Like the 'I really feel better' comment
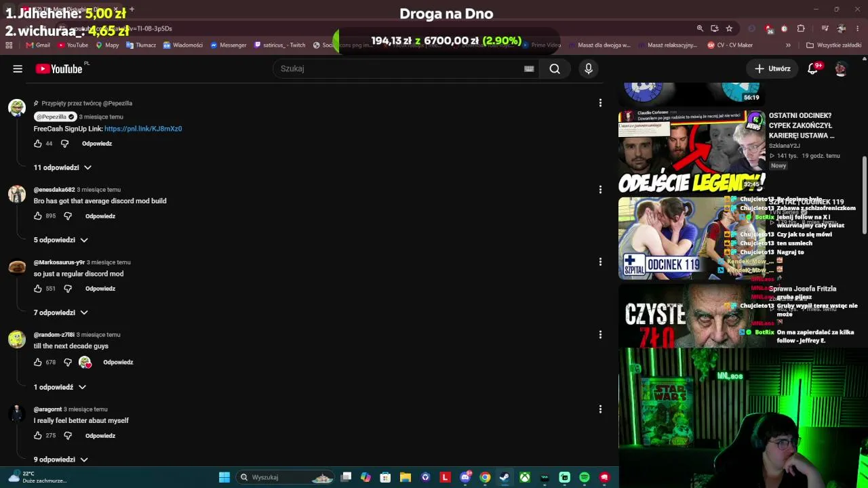868x488 pixels. (38, 436)
